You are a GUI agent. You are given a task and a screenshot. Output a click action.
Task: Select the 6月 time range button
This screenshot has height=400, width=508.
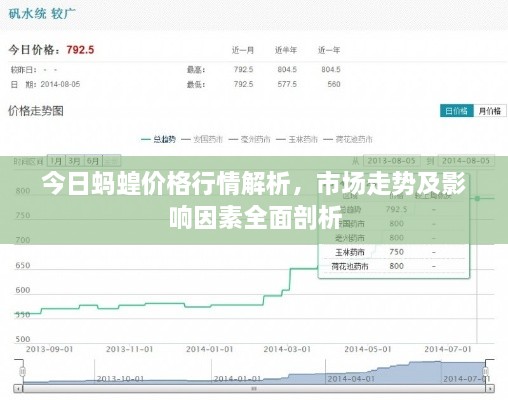[93, 161]
